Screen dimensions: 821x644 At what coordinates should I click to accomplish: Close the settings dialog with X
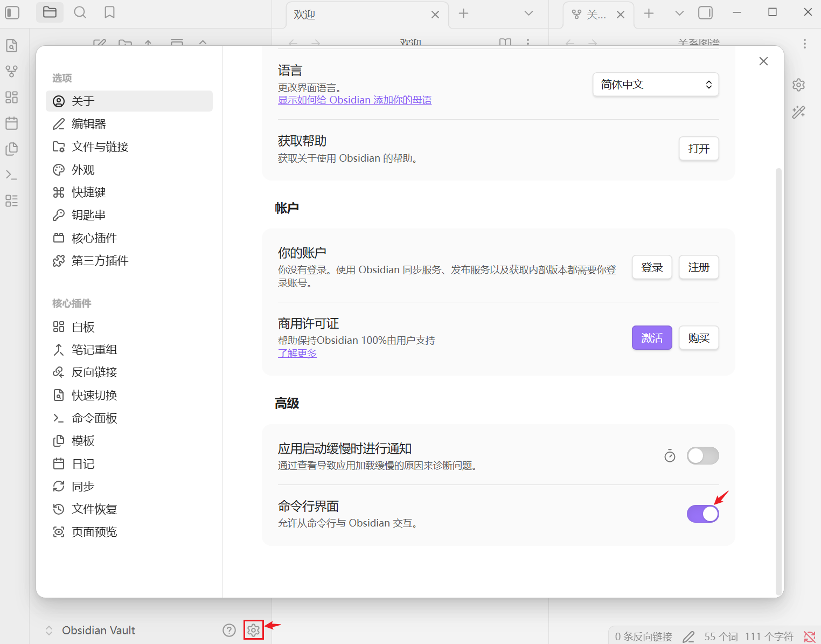point(763,61)
